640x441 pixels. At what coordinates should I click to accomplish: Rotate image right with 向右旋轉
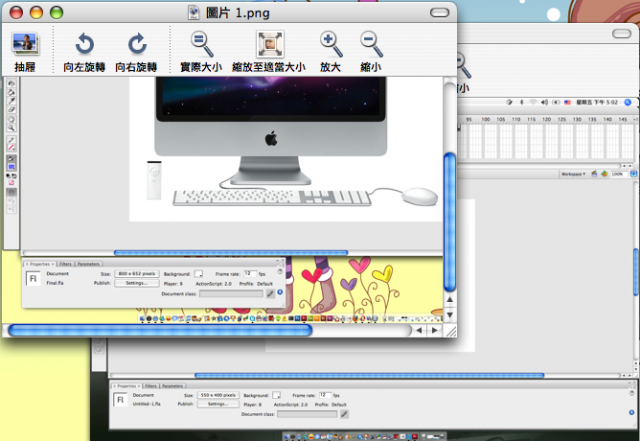pos(136,51)
